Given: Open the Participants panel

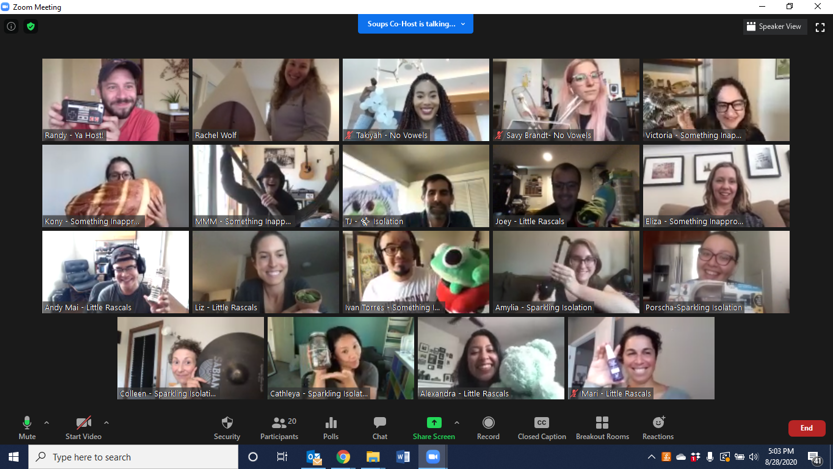Looking at the screenshot, I should (x=279, y=427).
